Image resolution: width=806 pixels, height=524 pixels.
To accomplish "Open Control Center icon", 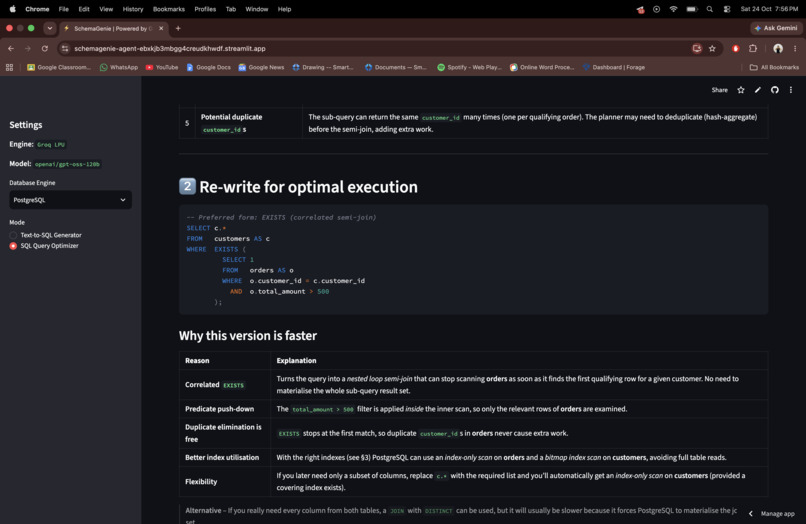I will (727, 9).
